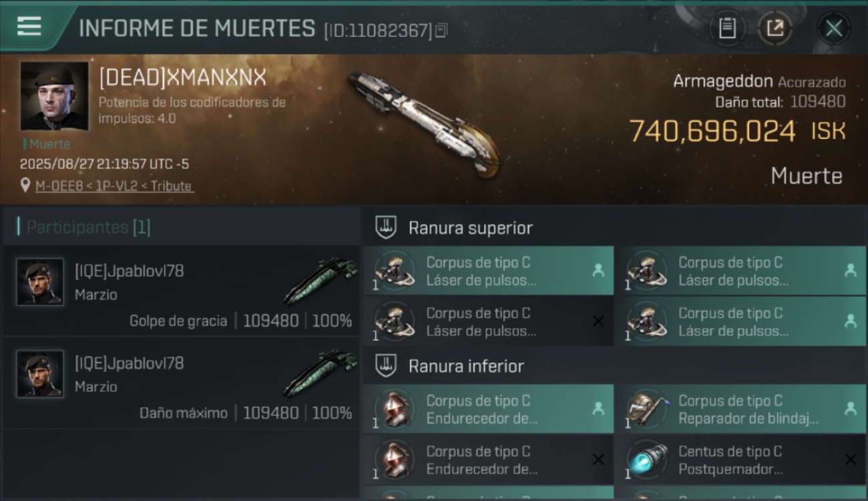Image resolution: width=868 pixels, height=501 pixels.
Task: Click the Reparador de blindaje module
Action: click(740, 409)
